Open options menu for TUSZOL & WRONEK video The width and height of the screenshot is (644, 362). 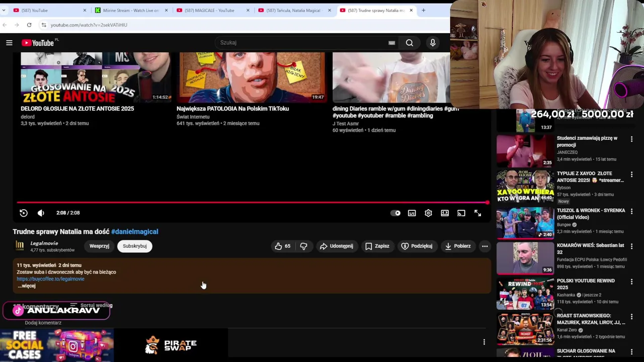(631, 212)
